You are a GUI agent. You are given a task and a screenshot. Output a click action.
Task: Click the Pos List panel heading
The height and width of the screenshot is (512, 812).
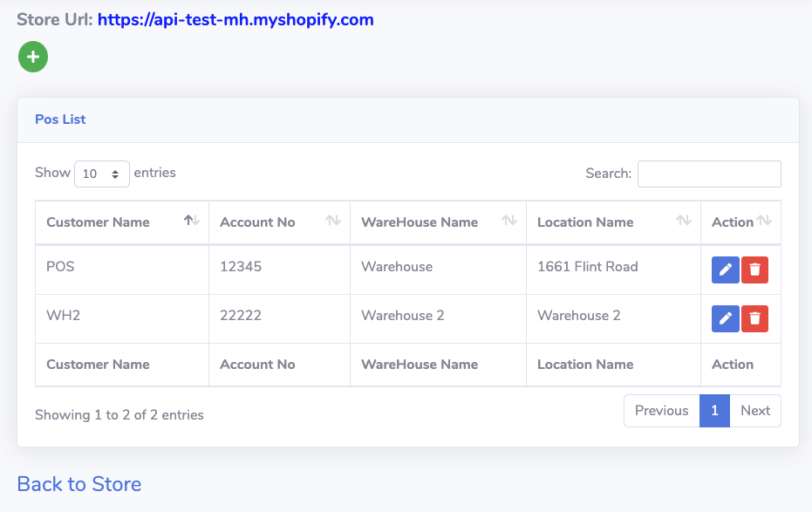60,119
